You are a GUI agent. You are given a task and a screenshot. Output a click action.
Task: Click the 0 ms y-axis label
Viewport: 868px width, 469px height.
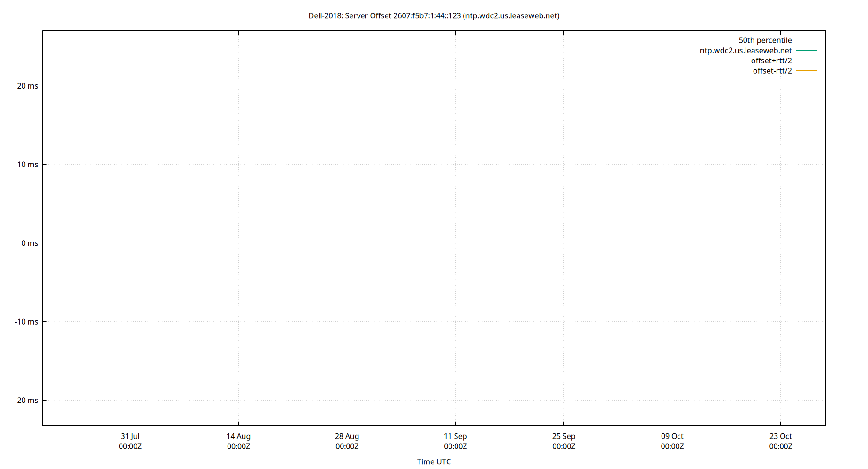point(29,243)
